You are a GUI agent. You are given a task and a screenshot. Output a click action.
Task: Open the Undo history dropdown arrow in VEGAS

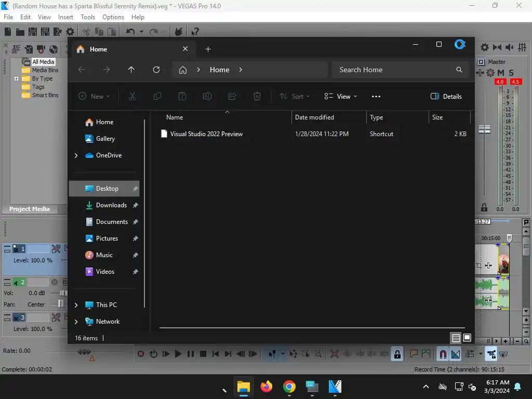(x=141, y=32)
